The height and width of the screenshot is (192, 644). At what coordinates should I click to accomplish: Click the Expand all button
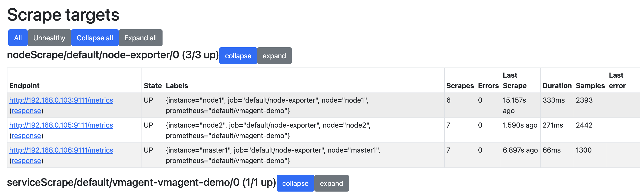140,38
